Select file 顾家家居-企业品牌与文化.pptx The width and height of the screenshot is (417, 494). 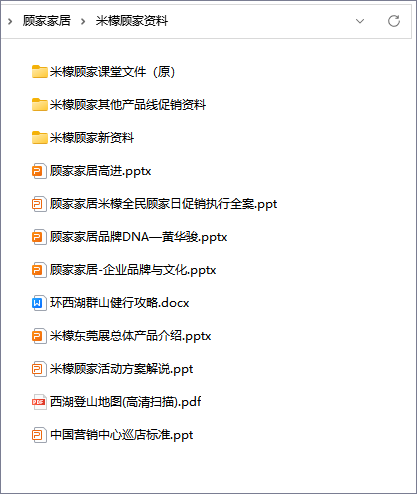(124, 270)
